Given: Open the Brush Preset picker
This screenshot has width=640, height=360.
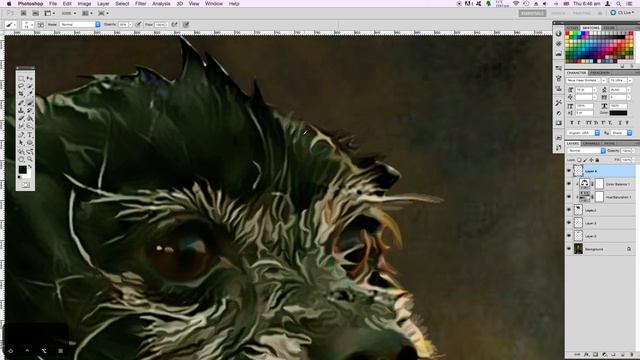Looking at the screenshot, I should [x=28, y=25].
